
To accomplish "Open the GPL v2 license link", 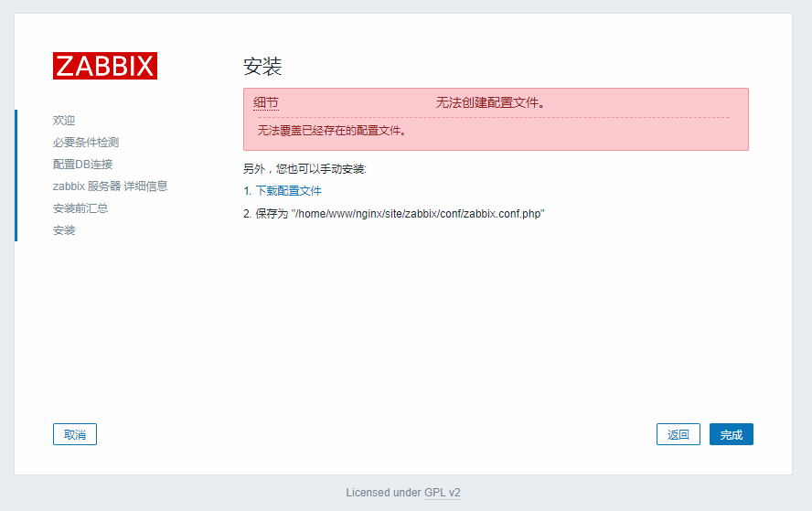I will pos(443,493).
